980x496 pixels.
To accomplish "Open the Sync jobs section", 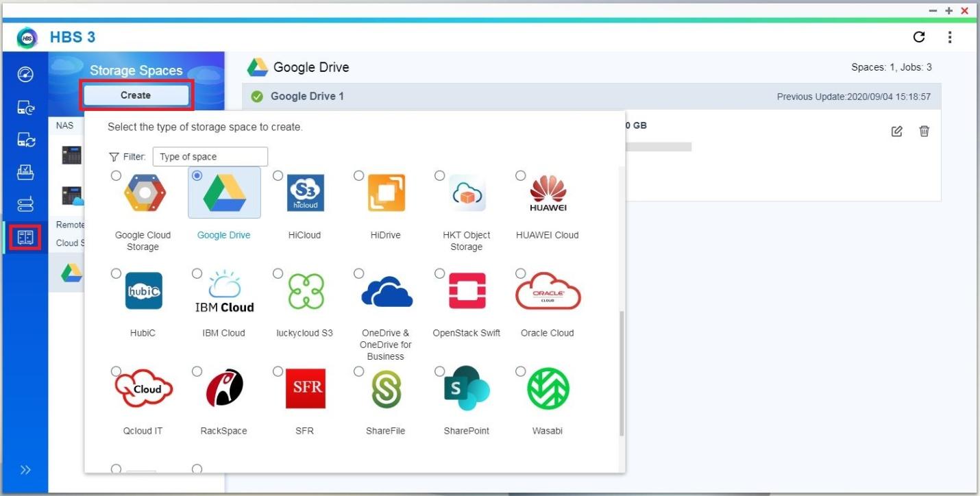I will [x=25, y=140].
